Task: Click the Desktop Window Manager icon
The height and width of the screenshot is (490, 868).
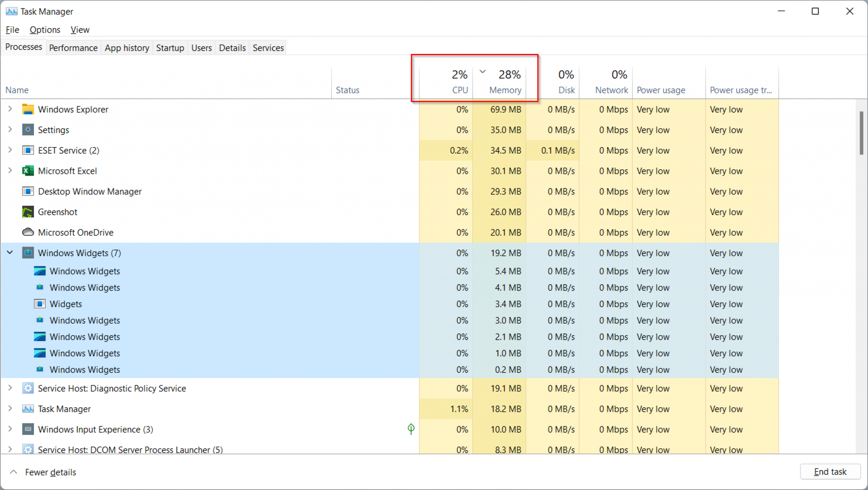Action: coord(28,191)
